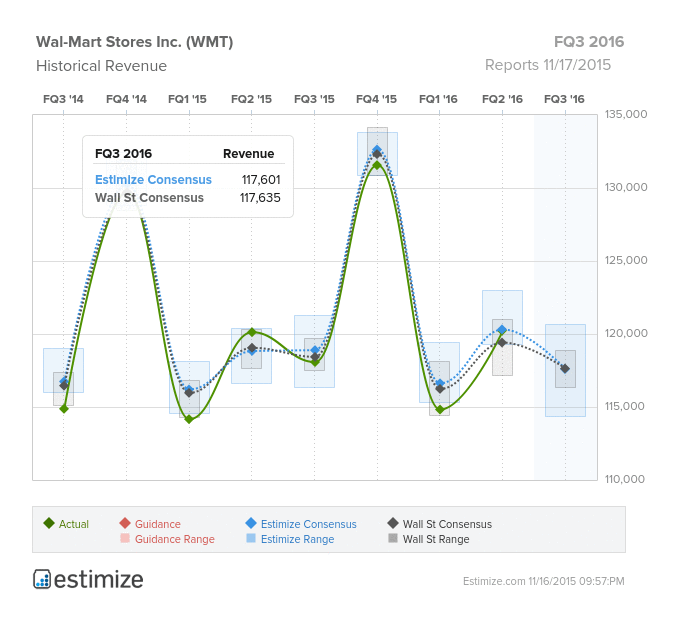Click the Wal-Mart Stores Inc. (WMT) title
The width and height of the screenshot is (675, 620).
(135, 42)
